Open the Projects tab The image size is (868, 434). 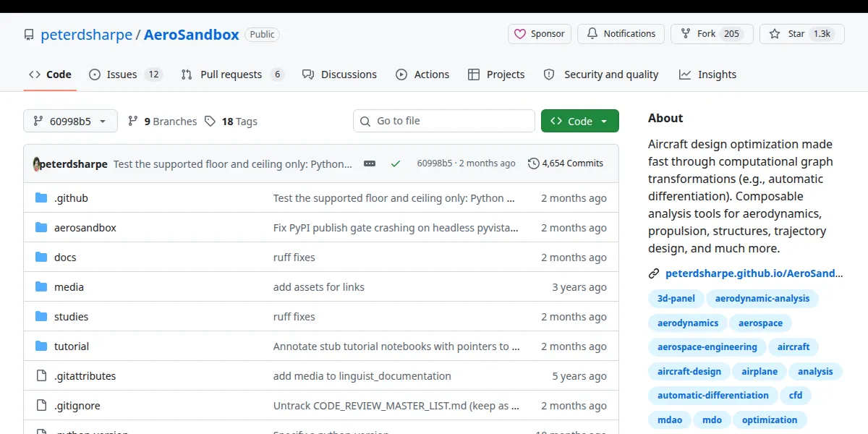pyautogui.click(x=496, y=75)
